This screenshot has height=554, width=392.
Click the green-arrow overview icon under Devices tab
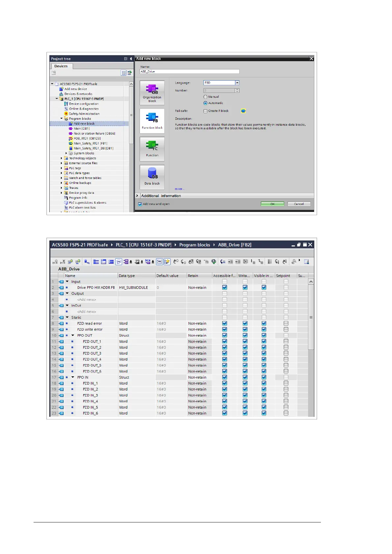pos(130,73)
